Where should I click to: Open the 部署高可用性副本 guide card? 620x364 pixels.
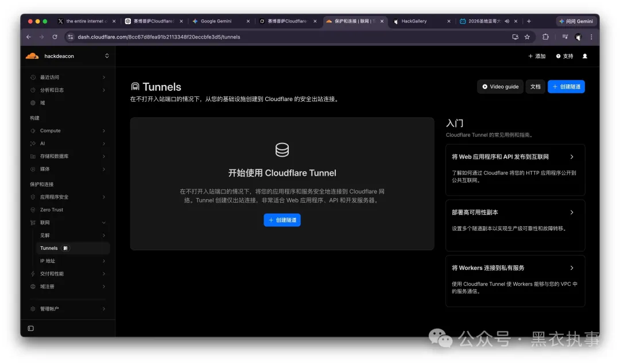(515, 225)
